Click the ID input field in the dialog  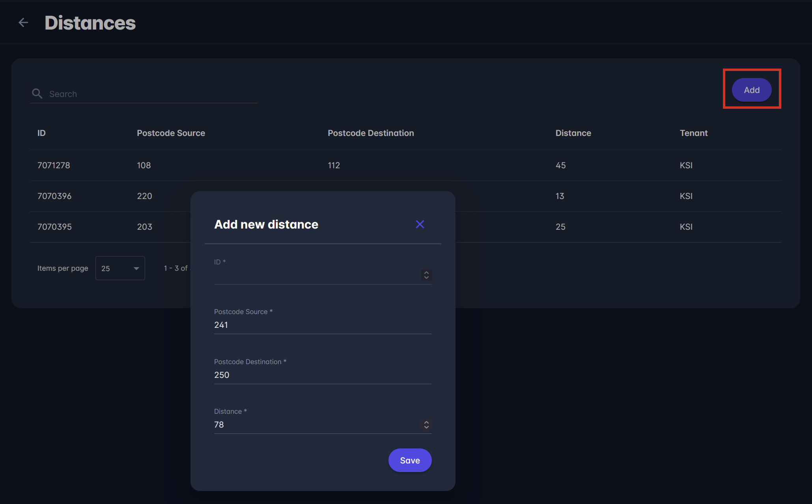coord(315,275)
